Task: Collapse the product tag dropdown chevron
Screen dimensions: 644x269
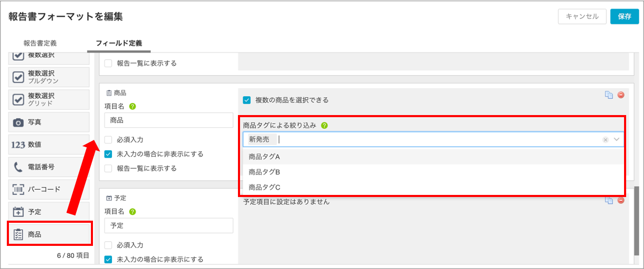Action: pos(617,140)
